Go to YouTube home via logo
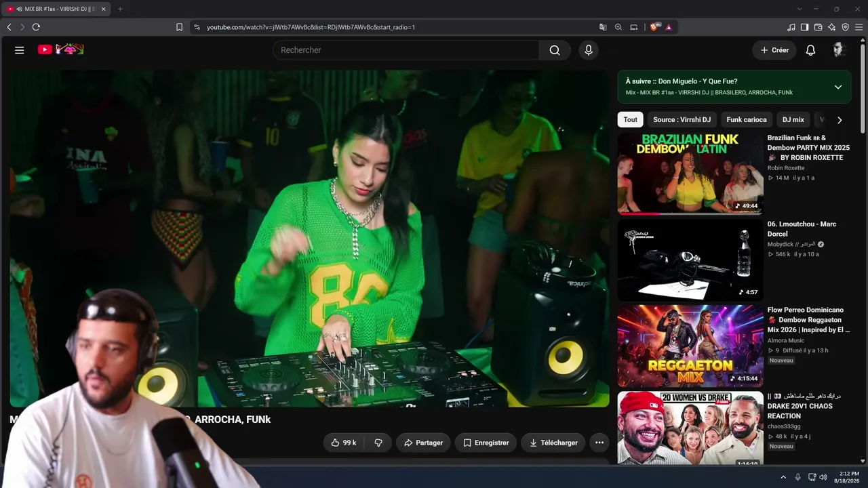The height and width of the screenshot is (488, 868). 60,49
